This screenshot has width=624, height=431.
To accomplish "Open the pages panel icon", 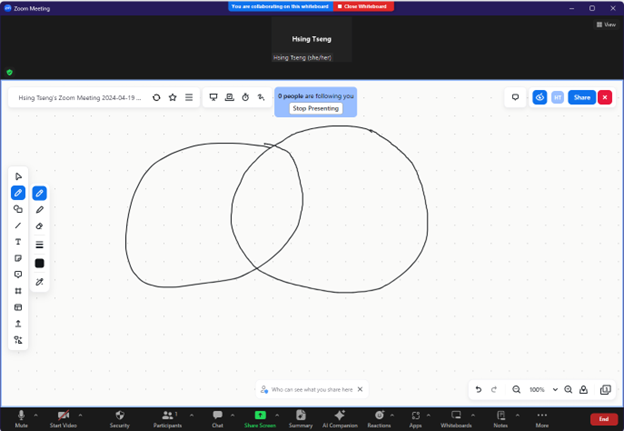I will click(605, 390).
